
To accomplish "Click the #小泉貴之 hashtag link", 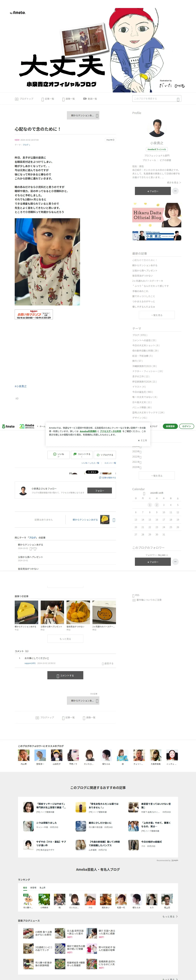I will 21,386.
